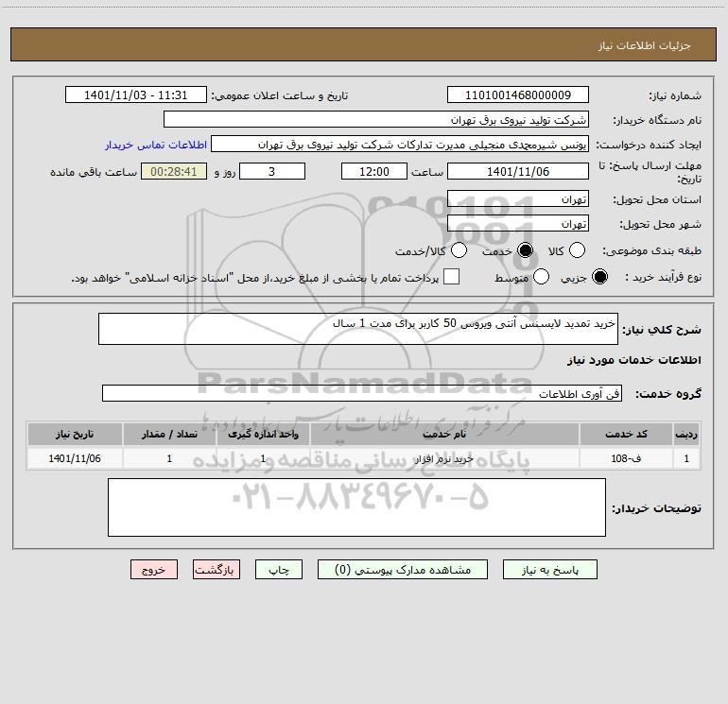Click the شهر محل تحویل field
Viewport: 728px width, 704px height.
(x=518, y=223)
